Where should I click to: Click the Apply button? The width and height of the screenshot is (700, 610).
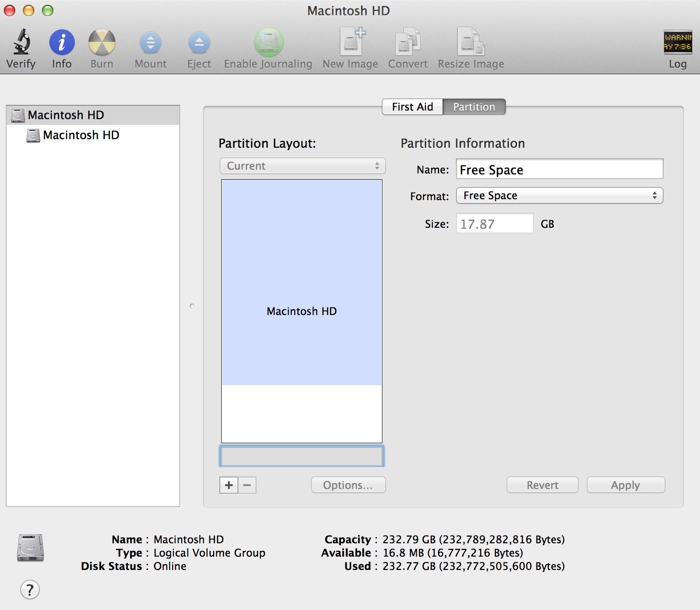coord(626,485)
